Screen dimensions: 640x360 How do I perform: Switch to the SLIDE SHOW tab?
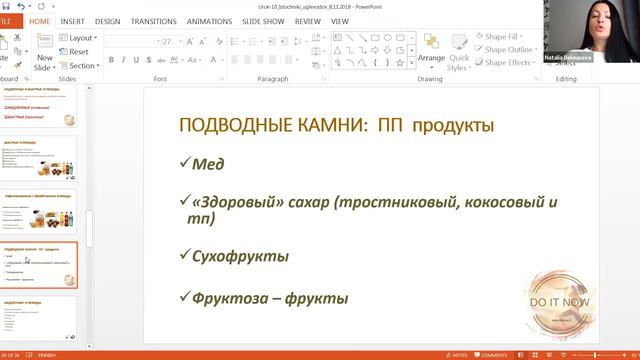[263, 22]
